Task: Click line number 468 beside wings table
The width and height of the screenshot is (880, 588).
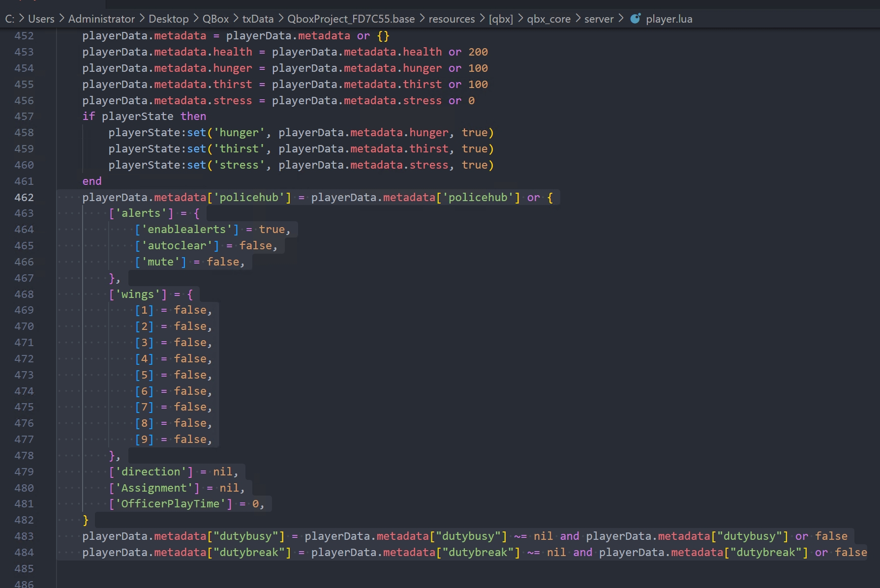Action: pyautogui.click(x=24, y=294)
